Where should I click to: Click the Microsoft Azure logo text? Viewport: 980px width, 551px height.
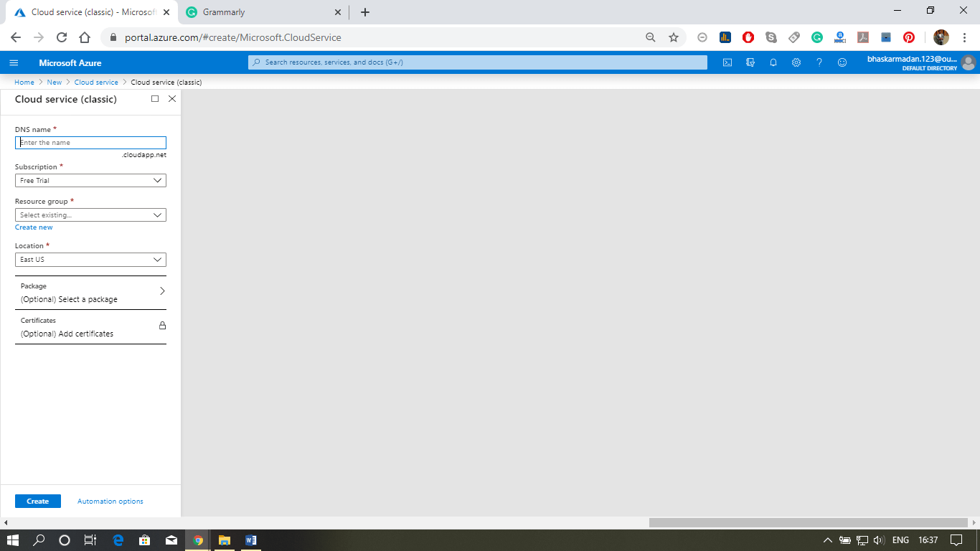pos(70,63)
